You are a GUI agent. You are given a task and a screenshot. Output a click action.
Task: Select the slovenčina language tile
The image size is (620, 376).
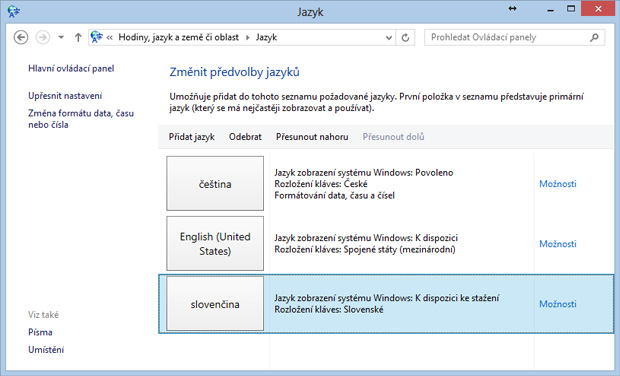click(x=215, y=304)
